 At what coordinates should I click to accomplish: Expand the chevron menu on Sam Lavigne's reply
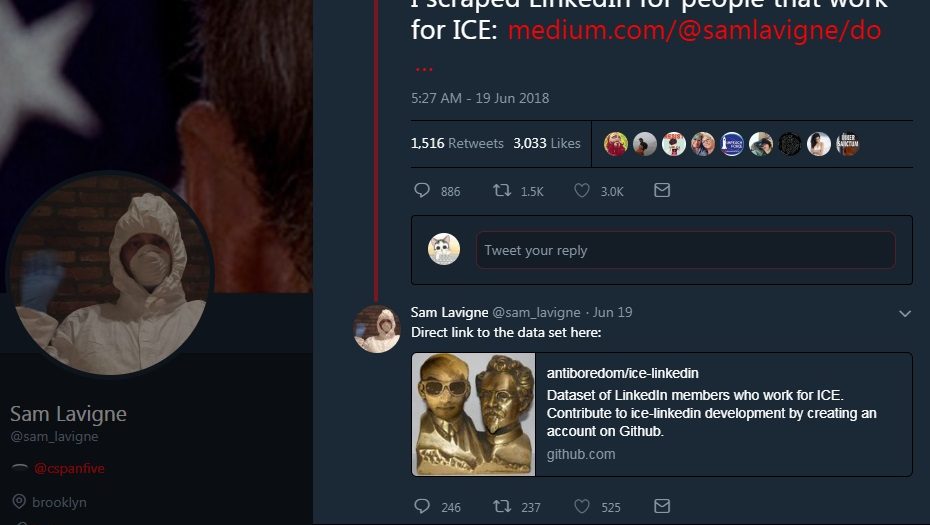tap(905, 313)
